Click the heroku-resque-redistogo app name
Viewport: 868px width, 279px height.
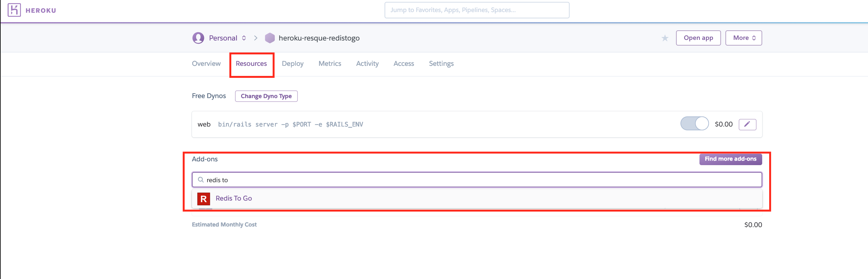click(319, 38)
